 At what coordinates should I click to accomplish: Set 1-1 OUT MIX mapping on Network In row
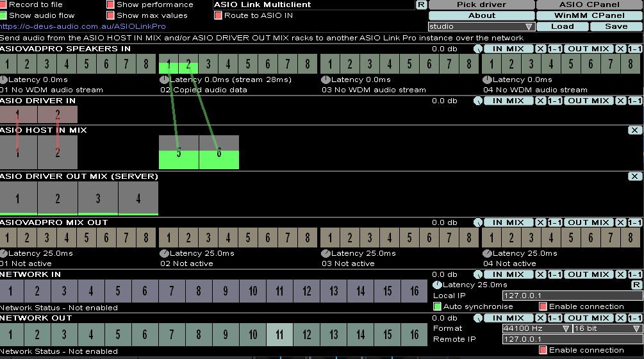click(635, 274)
